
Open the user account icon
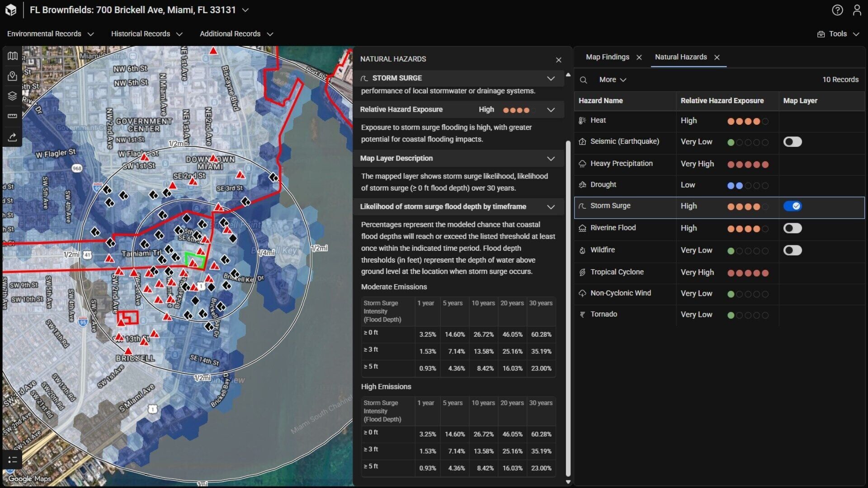[x=857, y=10]
